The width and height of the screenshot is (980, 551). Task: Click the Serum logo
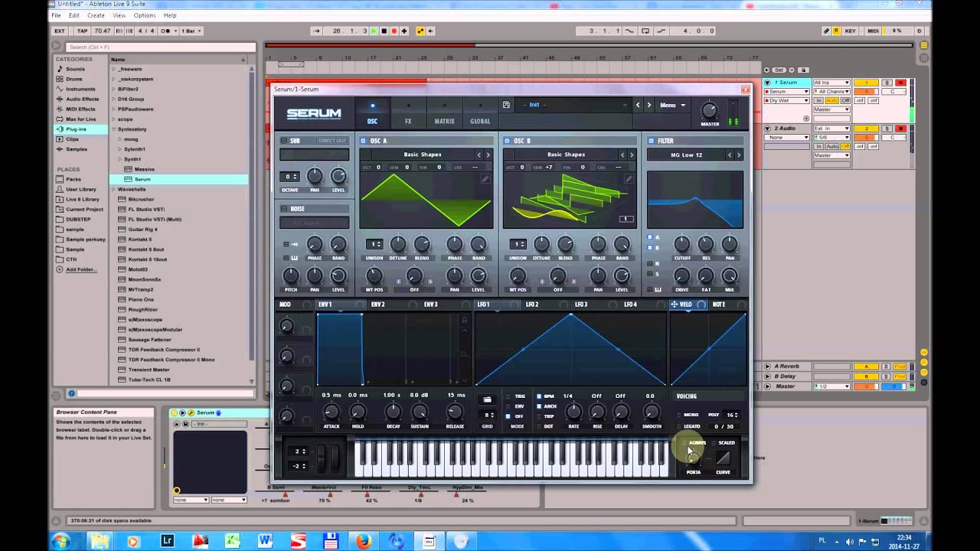pos(314,113)
